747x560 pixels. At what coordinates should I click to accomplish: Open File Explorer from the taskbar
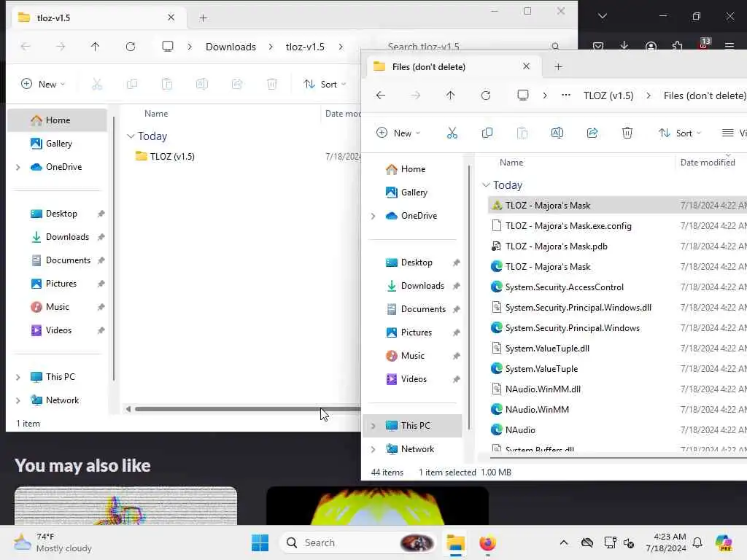point(455,542)
